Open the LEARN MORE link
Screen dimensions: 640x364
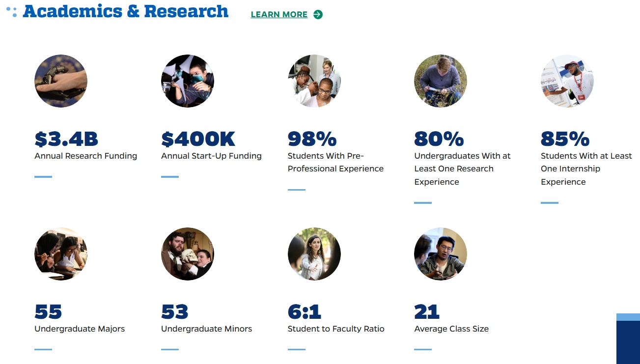pos(279,15)
